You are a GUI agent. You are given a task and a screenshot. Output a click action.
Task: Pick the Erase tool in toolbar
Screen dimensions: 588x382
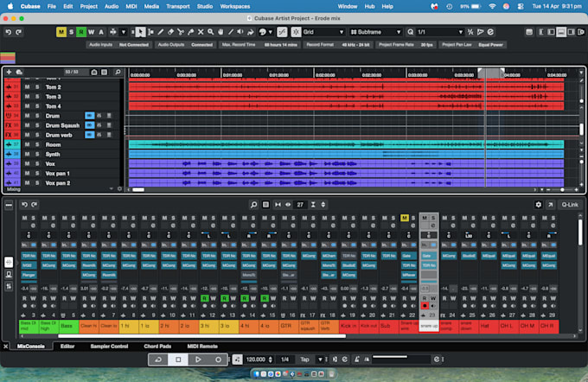170,32
